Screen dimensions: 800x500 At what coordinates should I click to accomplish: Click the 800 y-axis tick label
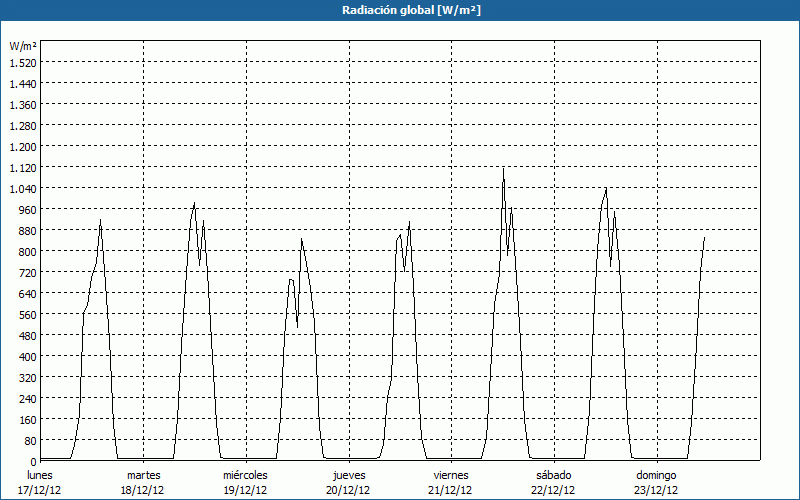point(26,251)
